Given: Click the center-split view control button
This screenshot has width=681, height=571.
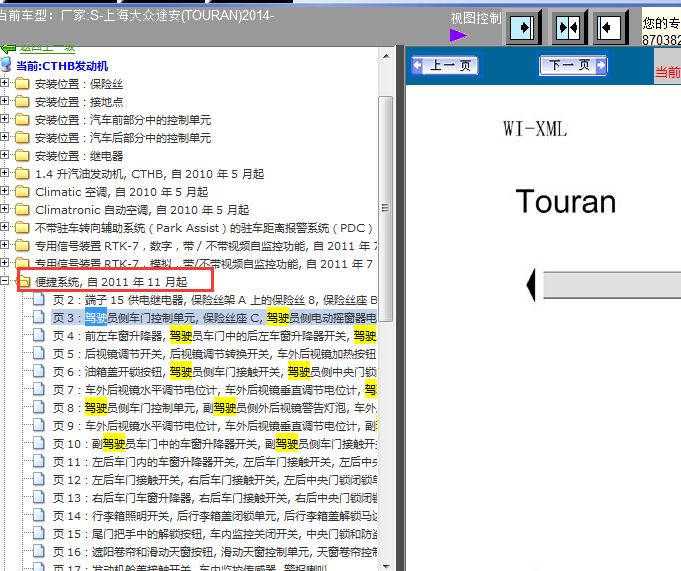Looking at the screenshot, I should point(568,28).
